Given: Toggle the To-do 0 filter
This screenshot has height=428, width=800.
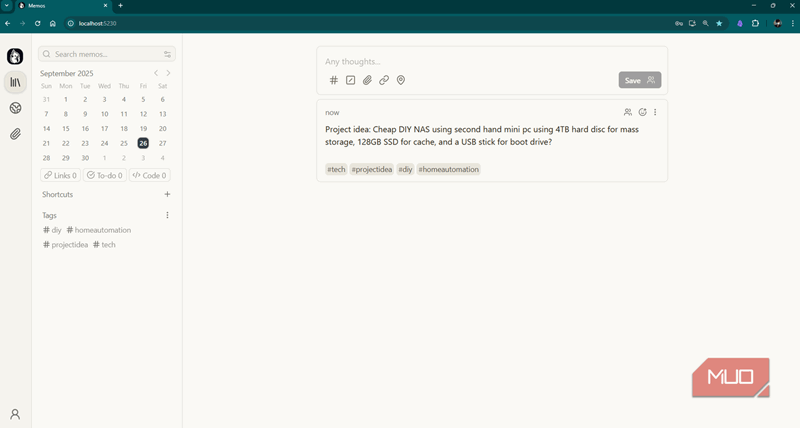Looking at the screenshot, I should tap(104, 175).
